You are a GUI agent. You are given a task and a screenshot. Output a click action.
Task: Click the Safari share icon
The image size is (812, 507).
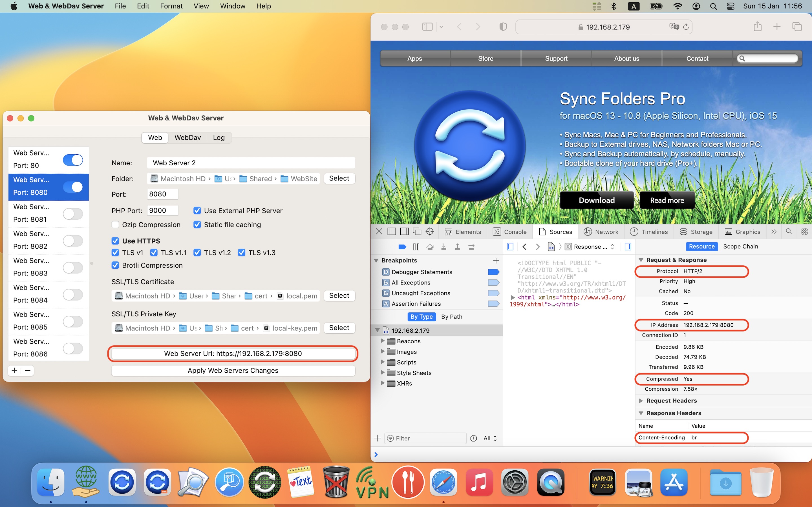coord(757,27)
